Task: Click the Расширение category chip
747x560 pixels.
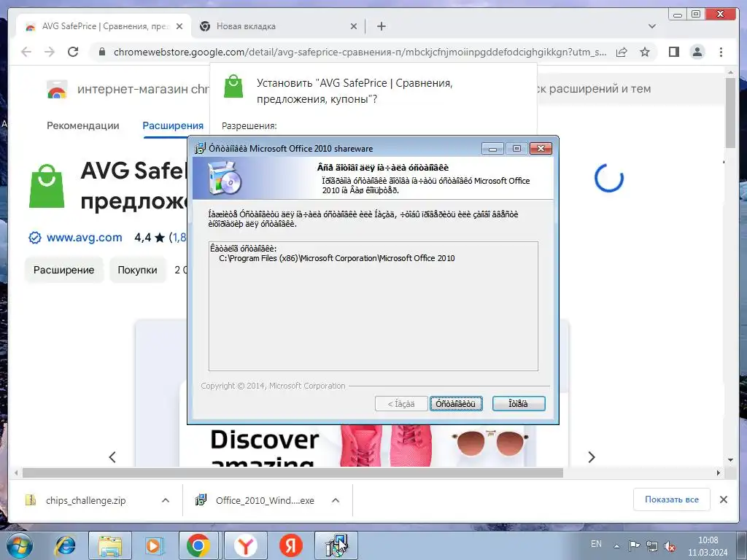Action: [64, 270]
